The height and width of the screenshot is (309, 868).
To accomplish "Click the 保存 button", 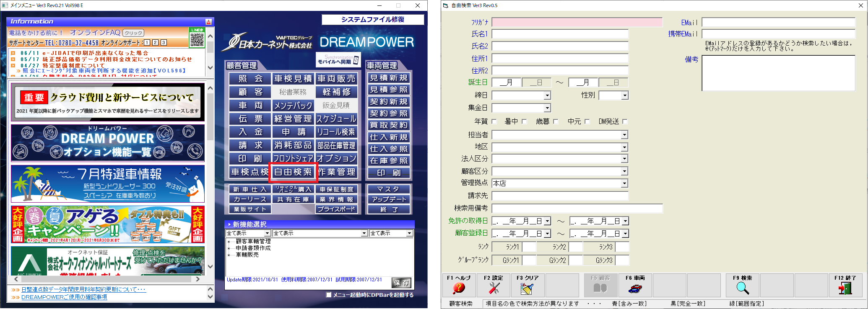I will (x=401, y=283).
